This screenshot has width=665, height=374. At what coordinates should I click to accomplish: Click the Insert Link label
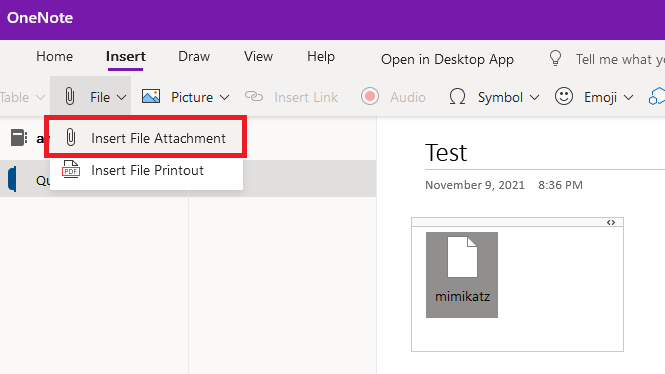(x=306, y=98)
